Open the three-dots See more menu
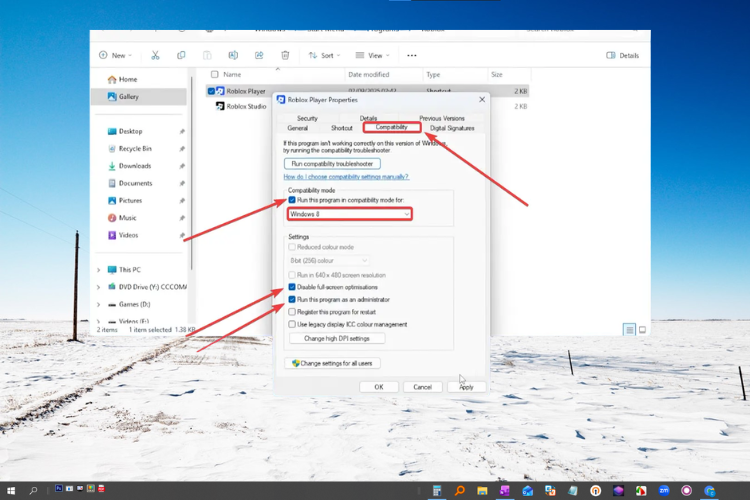This screenshot has height=500, width=750. [411, 56]
